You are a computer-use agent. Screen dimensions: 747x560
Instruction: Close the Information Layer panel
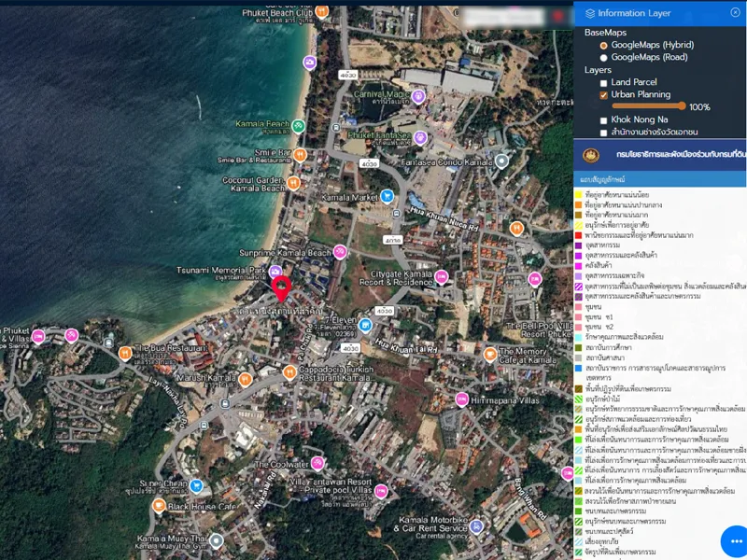coord(735,13)
